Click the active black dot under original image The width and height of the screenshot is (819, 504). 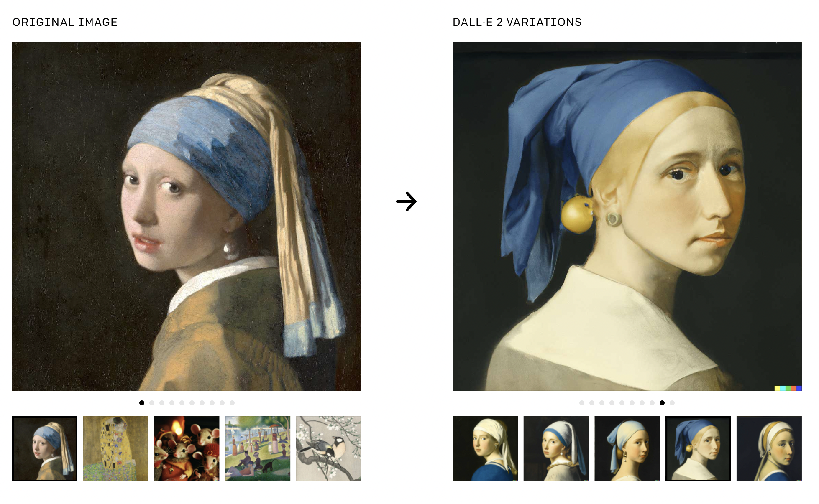(142, 403)
